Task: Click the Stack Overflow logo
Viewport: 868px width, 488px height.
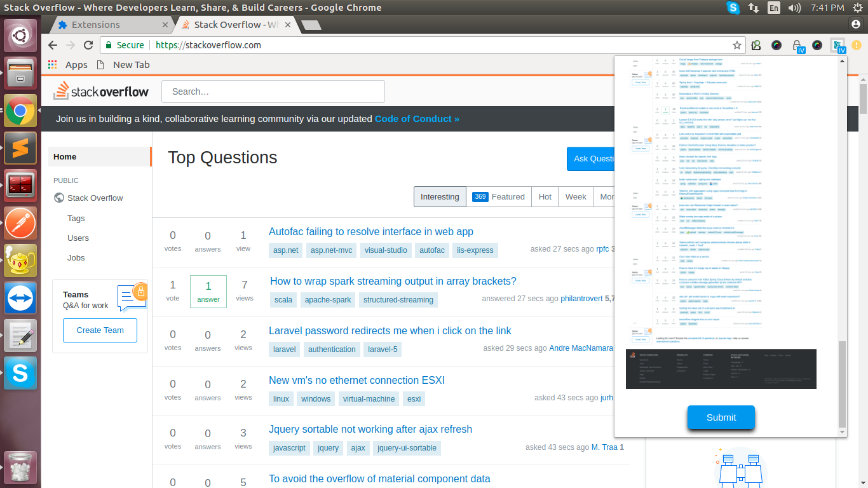Action: point(101,91)
